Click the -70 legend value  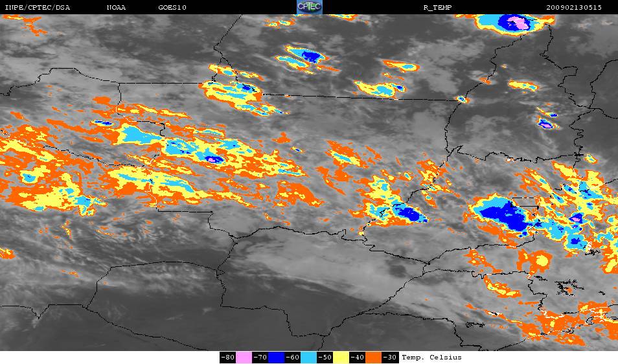click(x=260, y=358)
